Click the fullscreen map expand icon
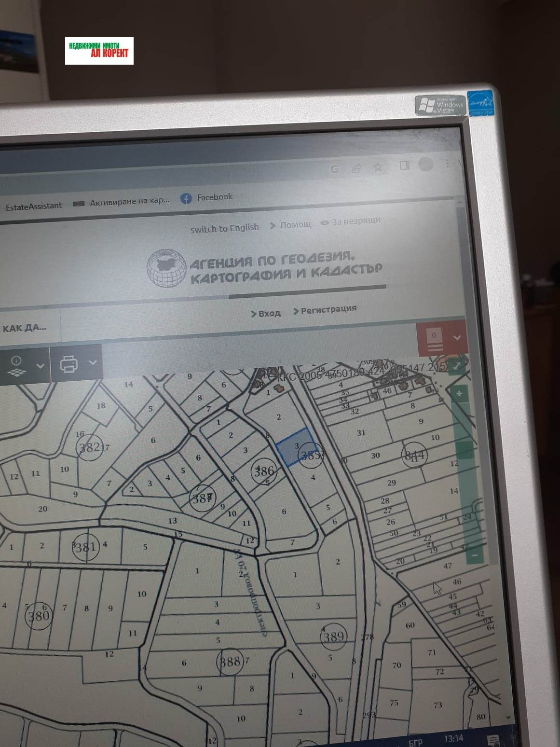The height and width of the screenshot is (747, 560). click(x=456, y=365)
